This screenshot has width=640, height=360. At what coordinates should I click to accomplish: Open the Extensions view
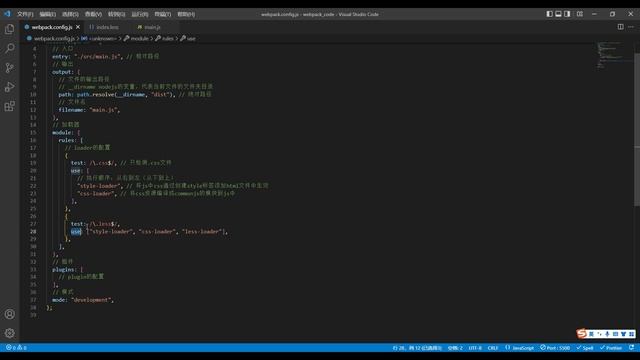coord(9,107)
